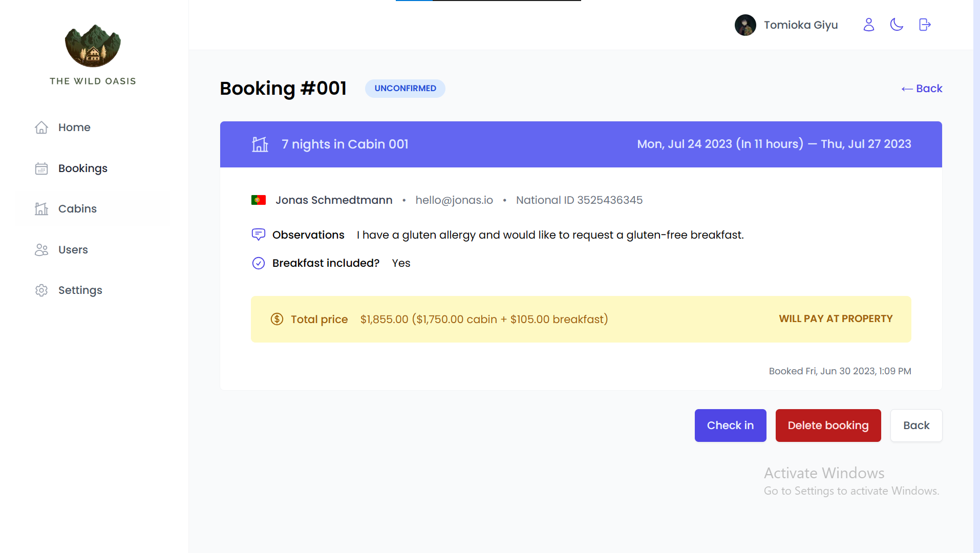
Task: Toggle dark mode with the moon icon
Action: 897,25
